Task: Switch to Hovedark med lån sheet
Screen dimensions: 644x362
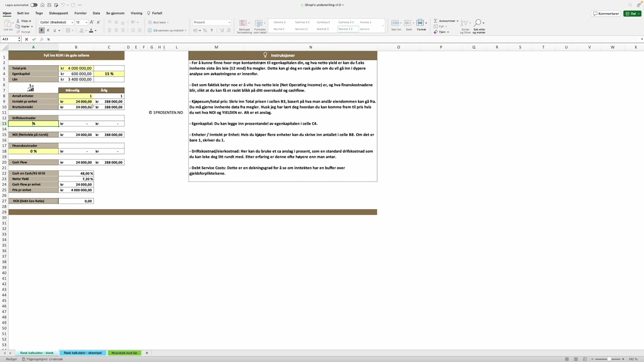Action: (x=124, y=353)
